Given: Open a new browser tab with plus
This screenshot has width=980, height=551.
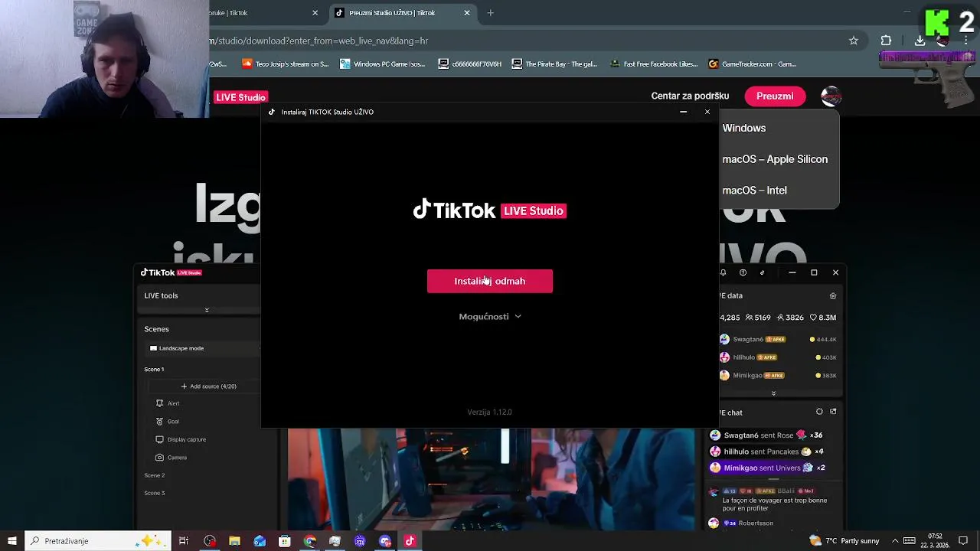Looking at the screenshot, I should (491, 13).
